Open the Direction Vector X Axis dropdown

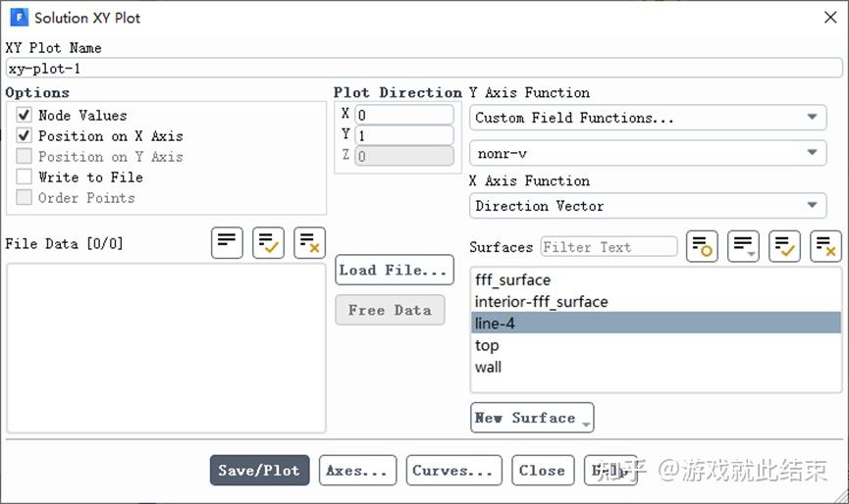tap(648, 206)
